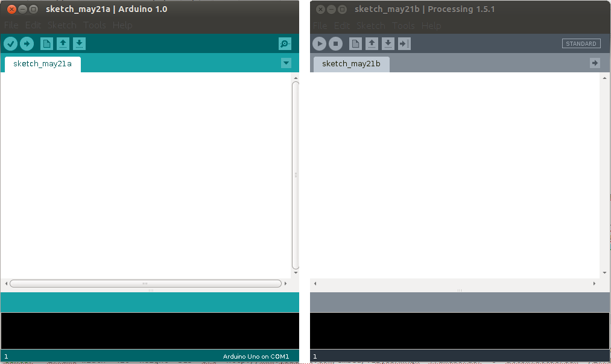611x364 pixels.
Task: Click the Arduino black console area
Action: click(150, 330)
